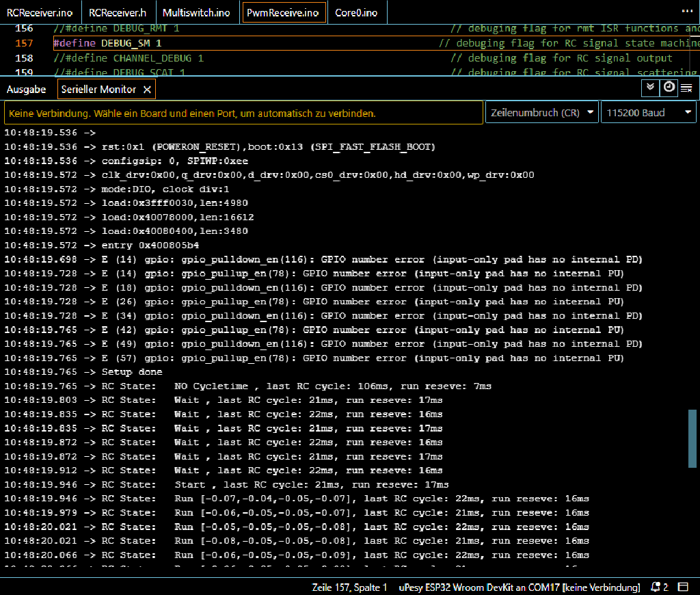Screen dimensions: 700x595
Task: Open the 115200 Baud rate dropdown
Action: coord(648,113)
